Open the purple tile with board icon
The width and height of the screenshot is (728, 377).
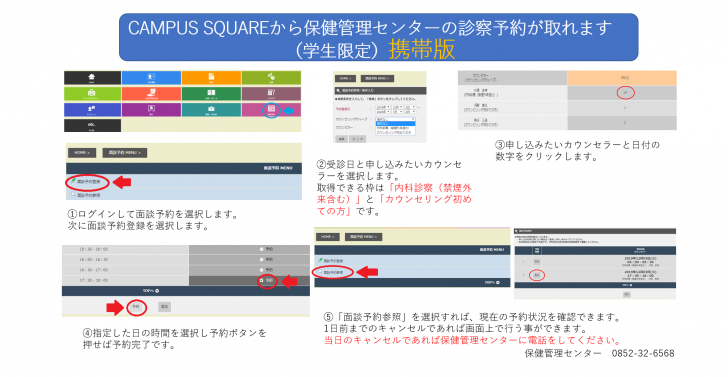151,110
